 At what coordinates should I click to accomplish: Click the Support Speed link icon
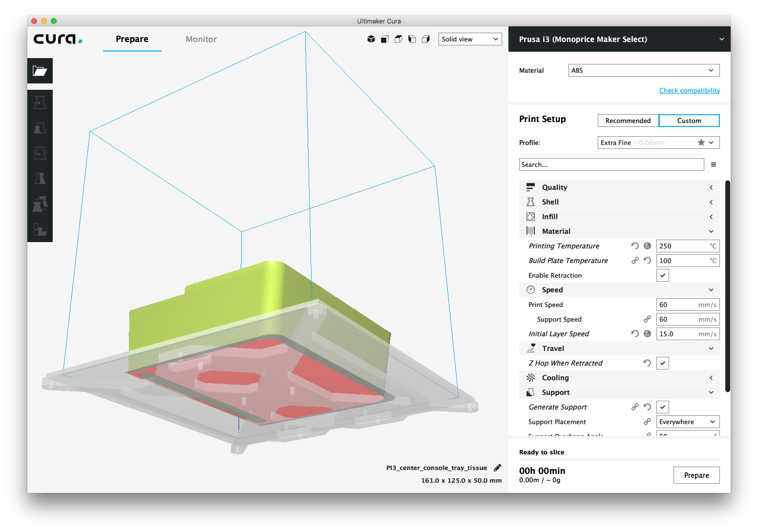[647, 319]
